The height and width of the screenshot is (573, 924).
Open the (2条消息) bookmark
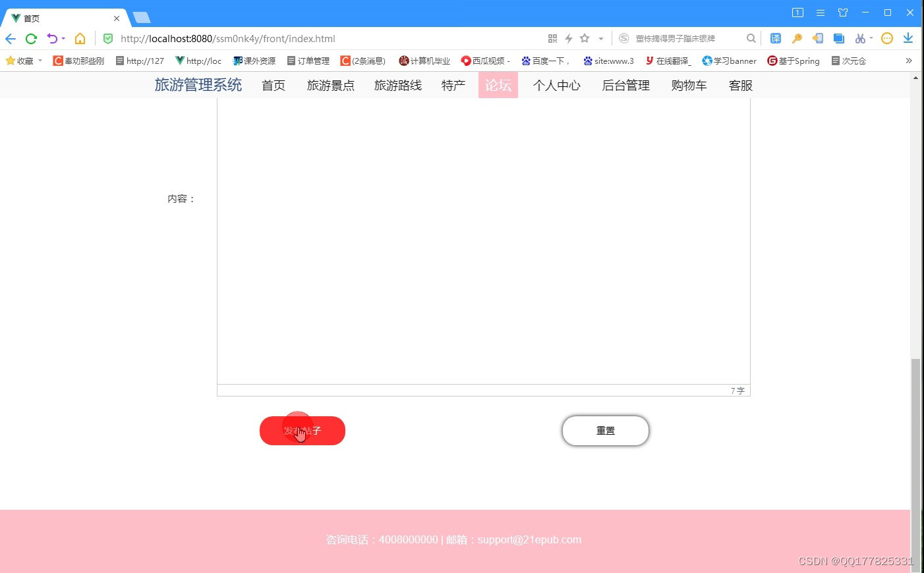[x=363, y=61]
